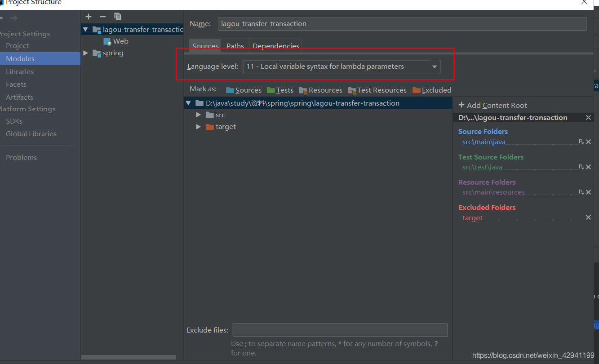The width and height of the screenshot is (599, 364).
Task: Remove target from excluded folders
Action: (x=589, y=218)
